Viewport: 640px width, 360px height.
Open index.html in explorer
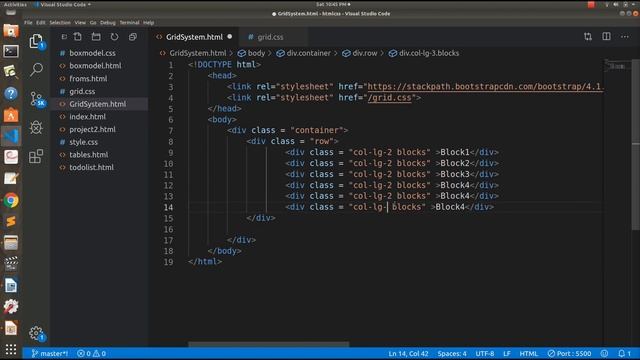[x=99, y=117]
